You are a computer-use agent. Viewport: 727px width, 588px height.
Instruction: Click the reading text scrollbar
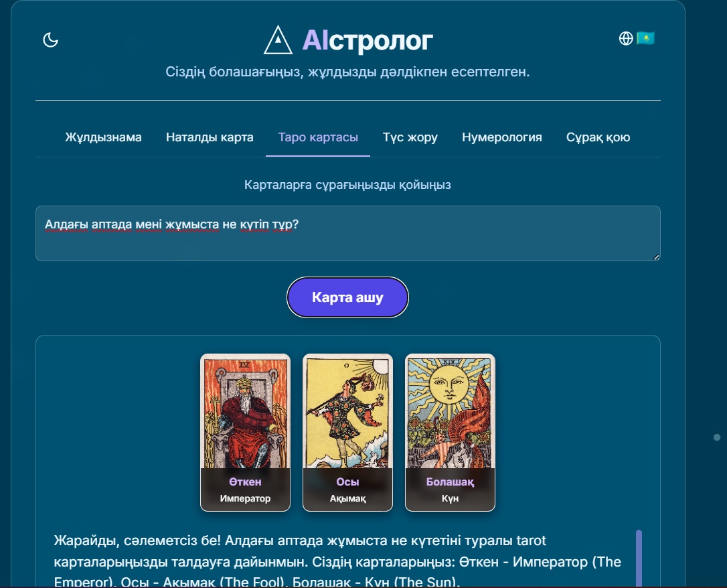[x=639, y=559]
